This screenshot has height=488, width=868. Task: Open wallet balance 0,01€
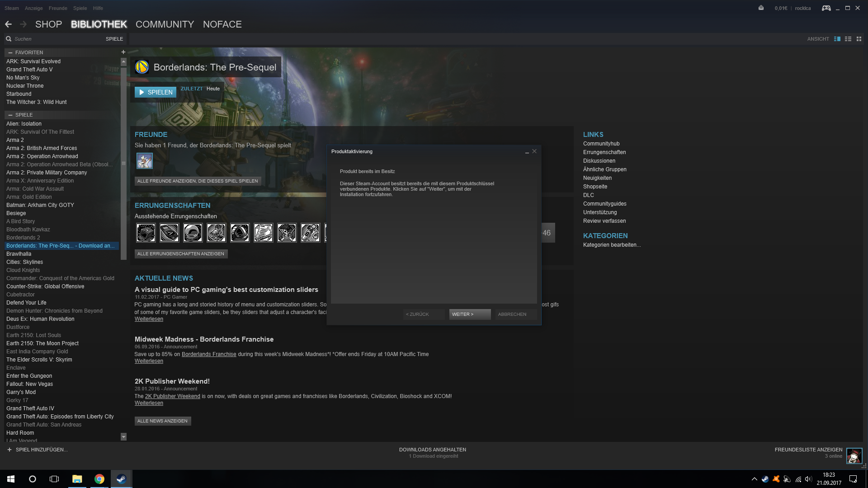pyautogui.click(x=781, y=8)
